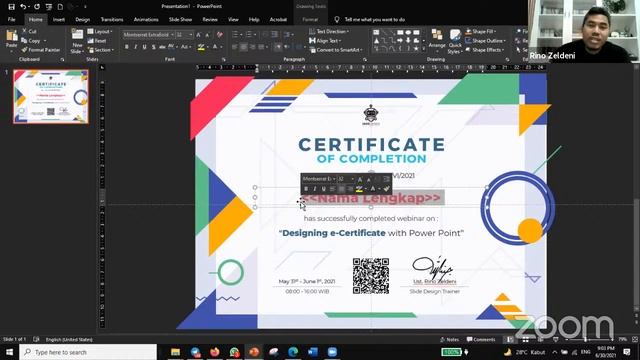This screenshot has width=640, height=360.
Task: Center align text in ribbon Paragraph group
Action: pyautogui.click(x=244, y=47)
